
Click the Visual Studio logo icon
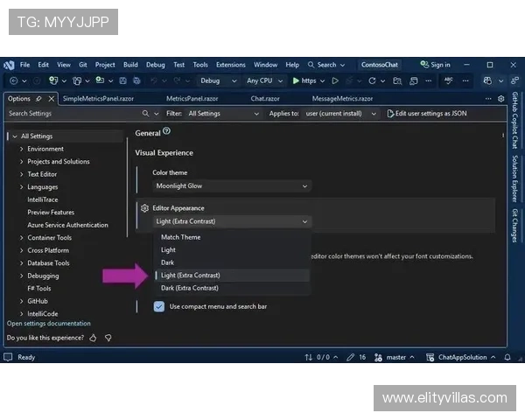(9, 65)
